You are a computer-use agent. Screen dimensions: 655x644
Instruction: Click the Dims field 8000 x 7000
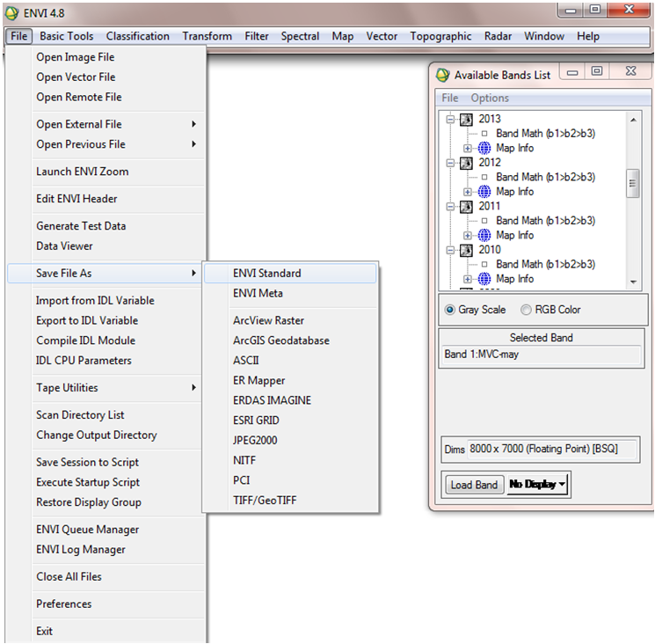pyautogui.click(x=551, y=450)
